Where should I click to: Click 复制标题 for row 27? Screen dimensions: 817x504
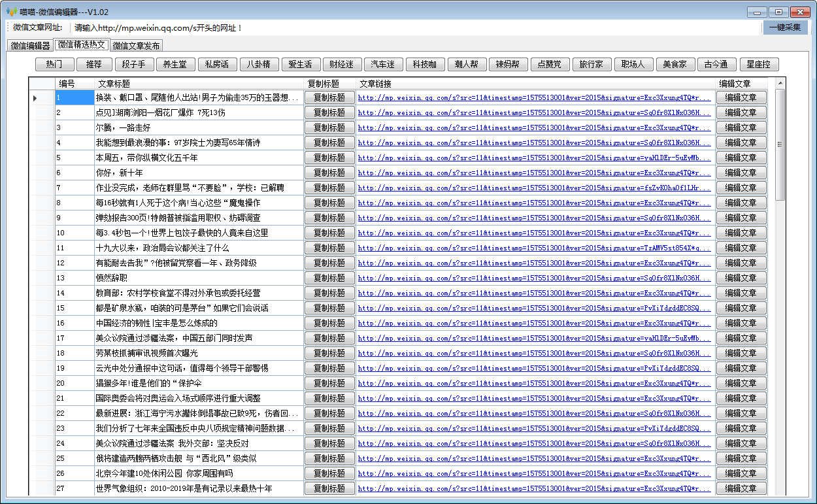(329, 488)
